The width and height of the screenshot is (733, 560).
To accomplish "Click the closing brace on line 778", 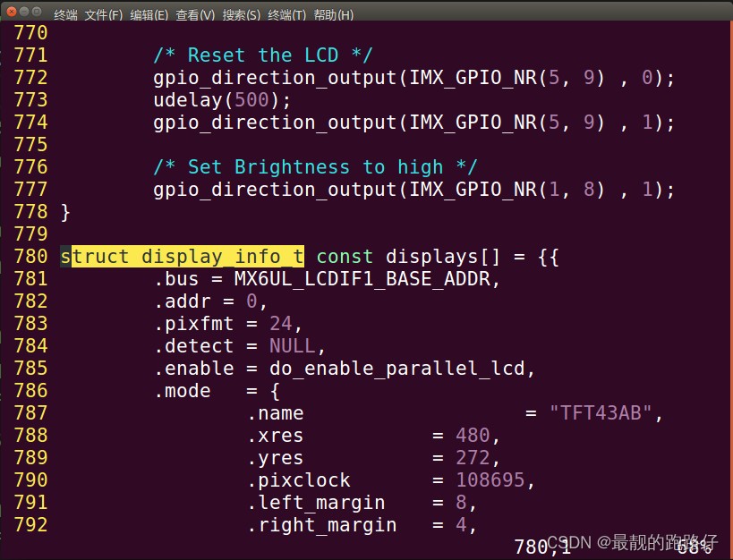I will (65, 212).
